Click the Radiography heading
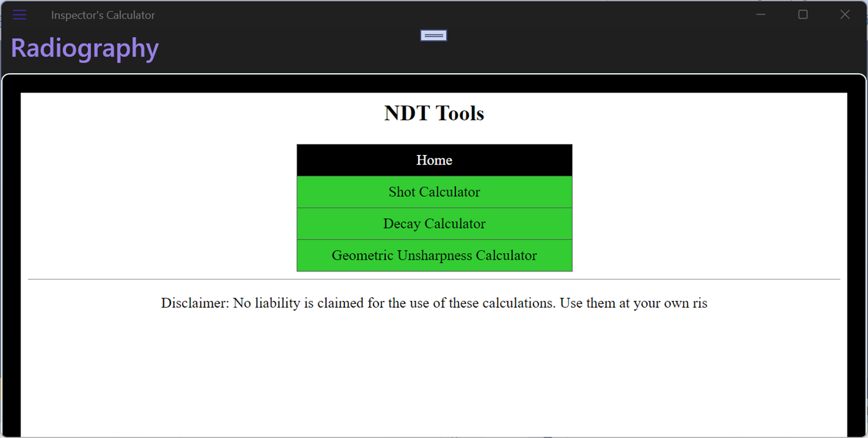The height and width of the screenshot is (438, 868). pos(84,47)
